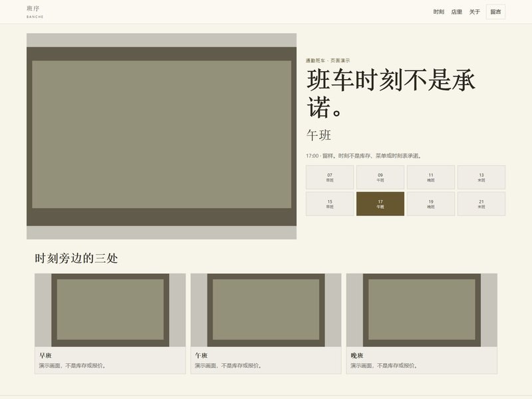
Task: Click the 通勤班车 · 页面演示 label
Action: click(x=328, y=61)
